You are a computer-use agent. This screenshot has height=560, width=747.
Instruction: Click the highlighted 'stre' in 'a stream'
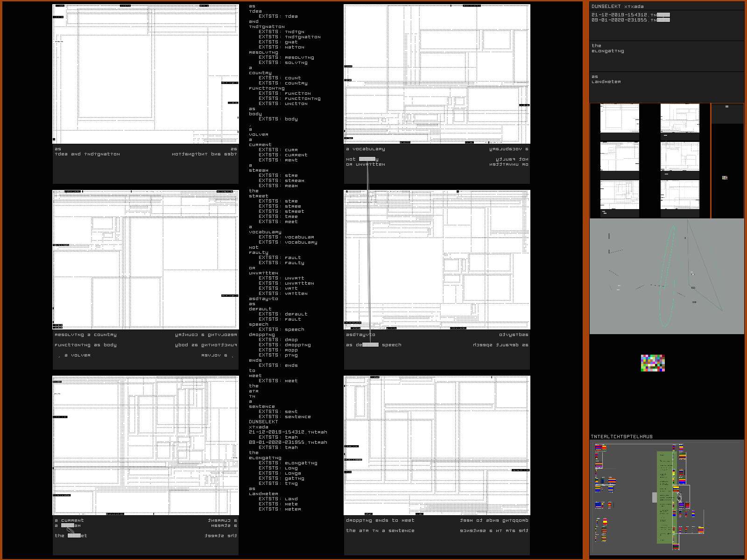[68, 525]
